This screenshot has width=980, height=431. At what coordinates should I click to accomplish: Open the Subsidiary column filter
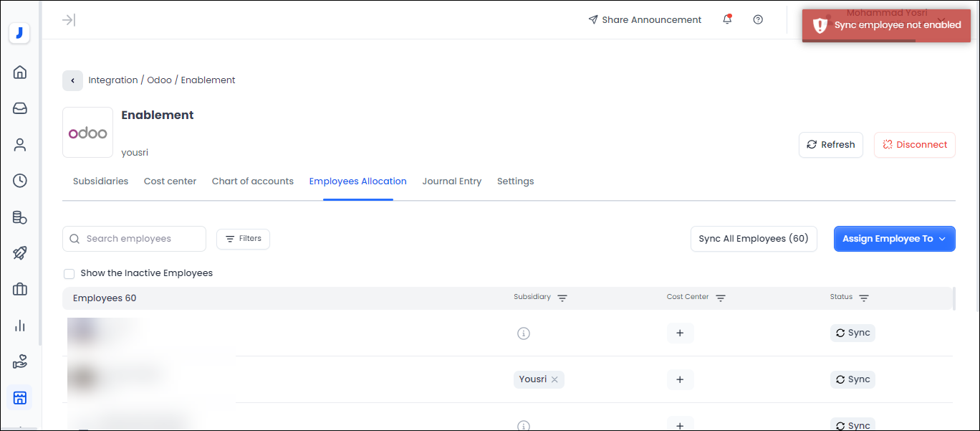coord(562,298)
